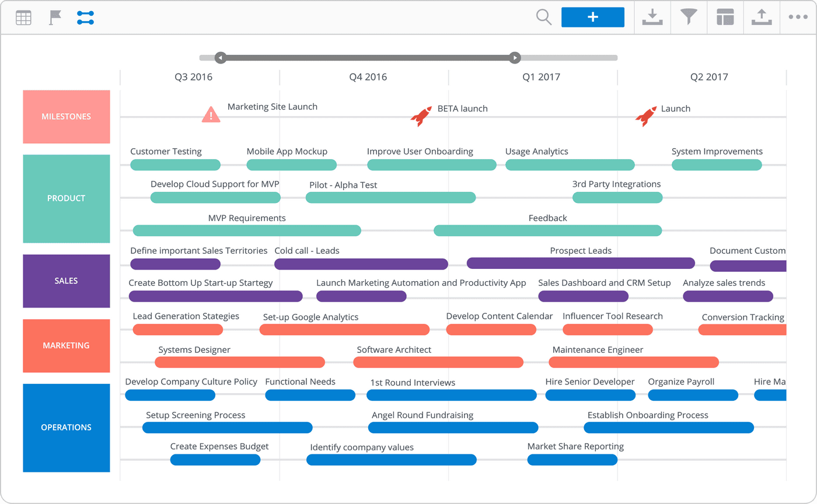
Task: Open the Improve User Onboarding bar
Action: click(432, 165)
